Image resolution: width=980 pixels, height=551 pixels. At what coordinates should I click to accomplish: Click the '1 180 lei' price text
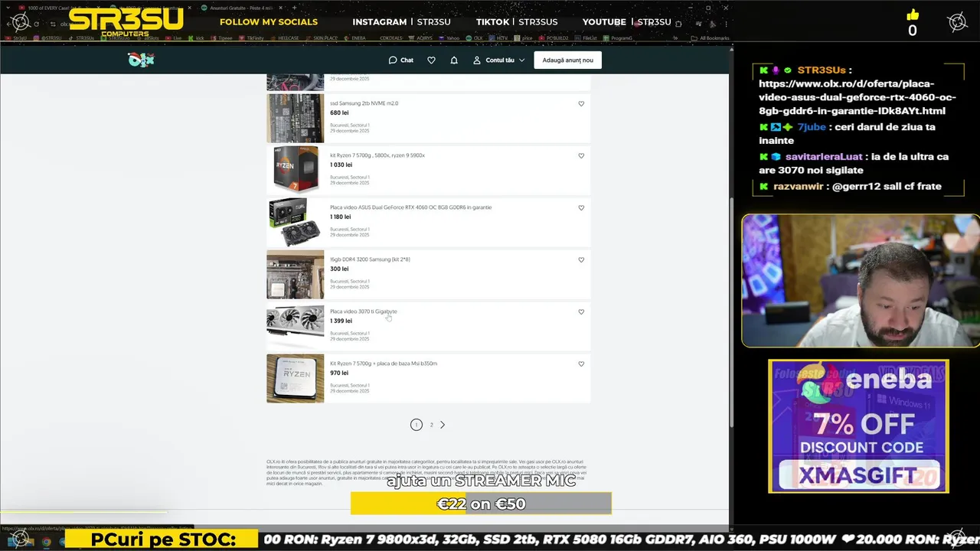point(341,217)
